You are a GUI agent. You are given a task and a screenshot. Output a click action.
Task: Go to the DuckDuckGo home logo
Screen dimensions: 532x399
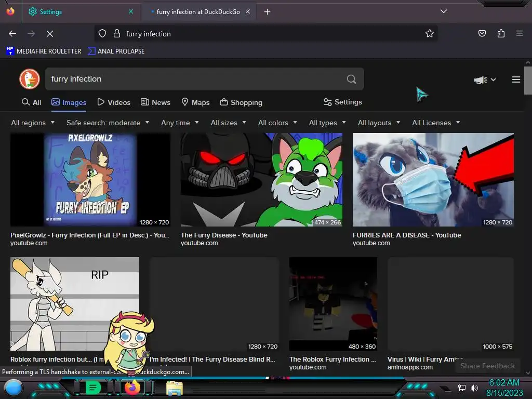coord(30,79)
